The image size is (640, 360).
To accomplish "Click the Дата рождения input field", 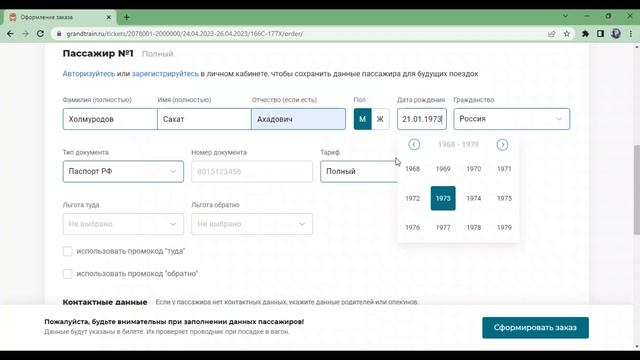I will [422, 119].
